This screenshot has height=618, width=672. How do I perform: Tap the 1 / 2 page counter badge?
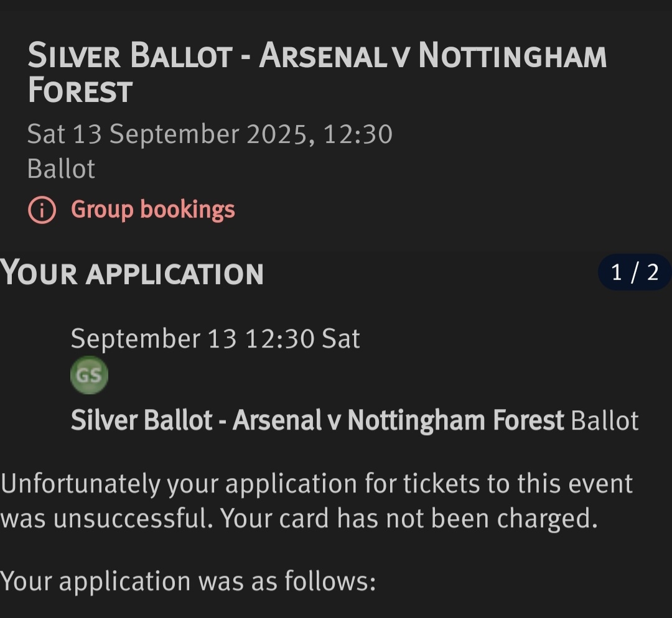coord(634,272)
